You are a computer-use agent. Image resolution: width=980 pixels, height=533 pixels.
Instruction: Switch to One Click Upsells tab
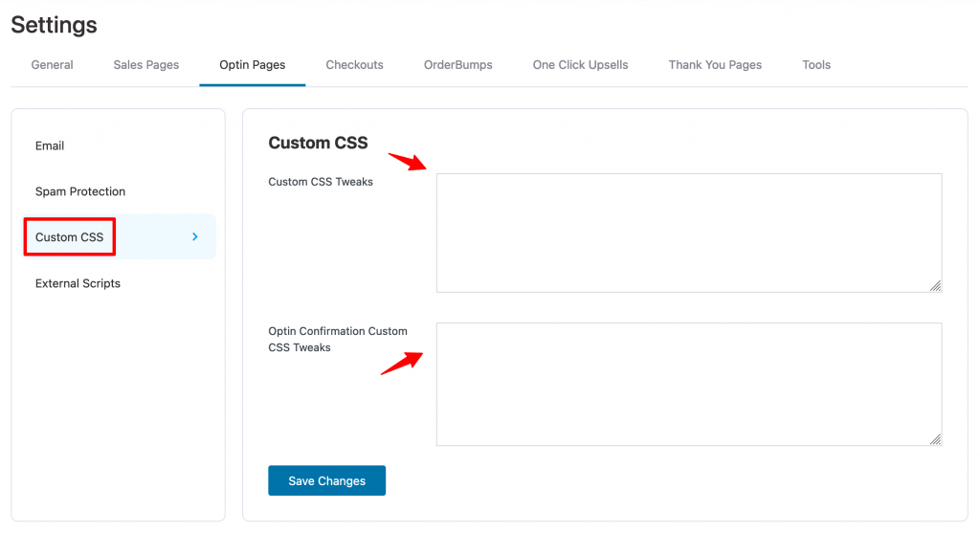580,65
